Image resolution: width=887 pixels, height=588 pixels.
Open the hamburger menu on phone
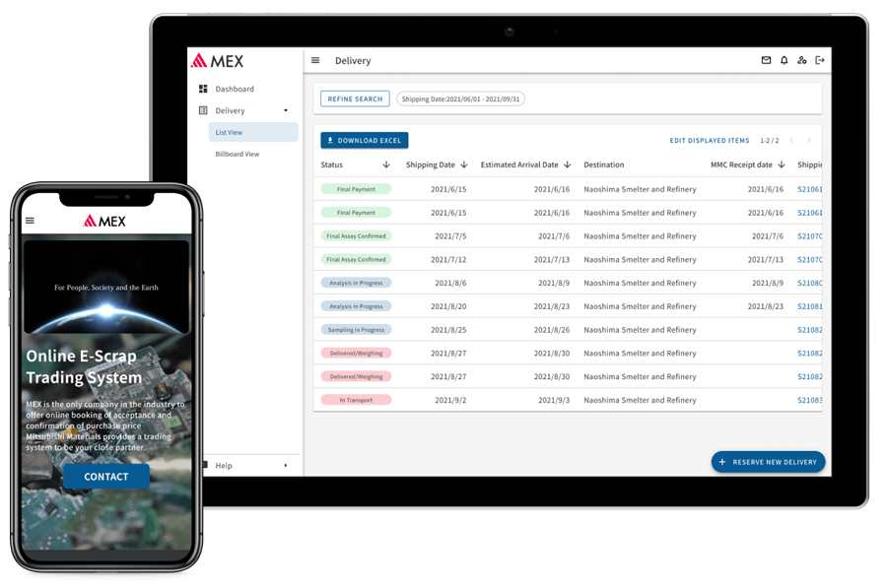30,221
